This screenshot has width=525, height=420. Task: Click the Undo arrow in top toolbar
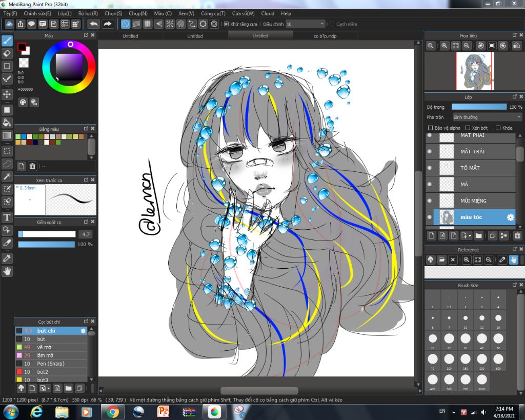click(x=94, y=24)
